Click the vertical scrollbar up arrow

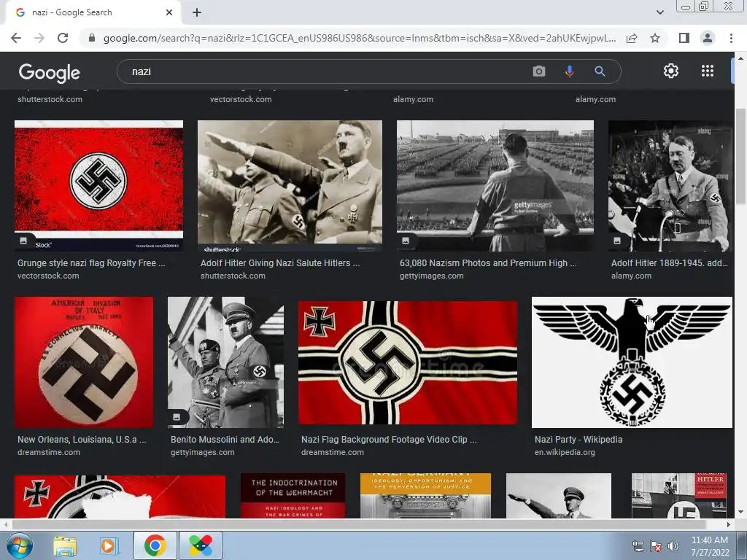point(740,58)
